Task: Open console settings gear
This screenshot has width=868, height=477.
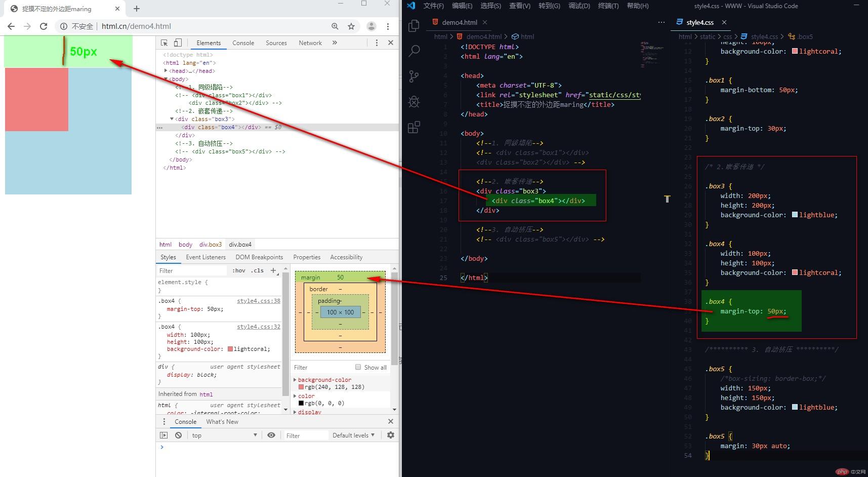Action: [x=391, y=435]
